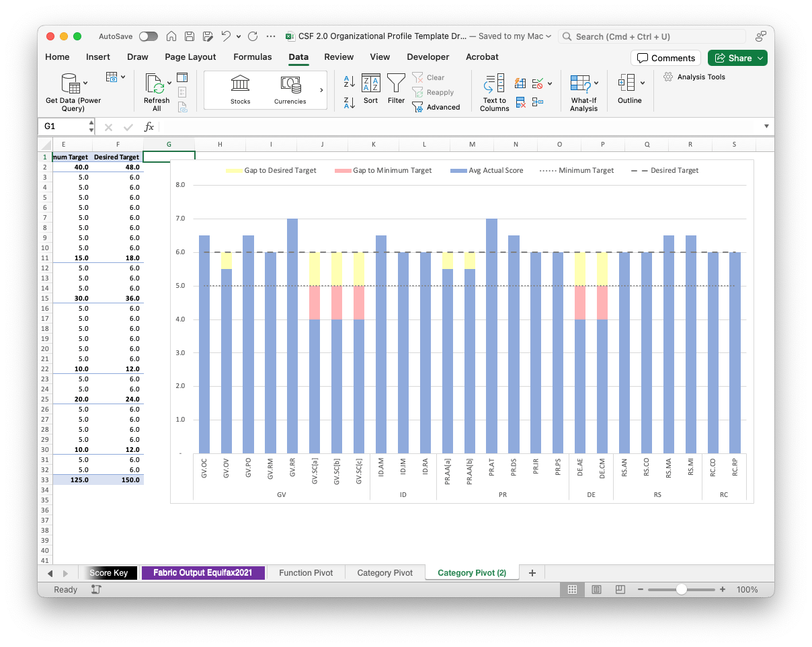The width and height of the screenshot is (812, 647).
Task: Click the Flash Fill icon
Action: [x=520, y=83]
